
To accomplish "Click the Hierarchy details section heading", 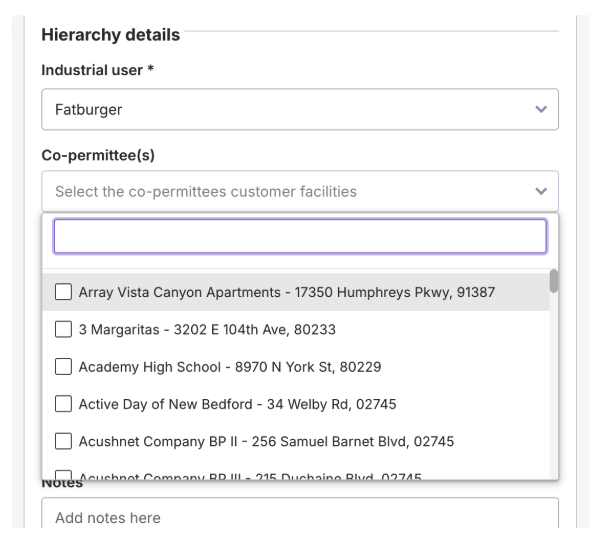I will tap(111, 35).
